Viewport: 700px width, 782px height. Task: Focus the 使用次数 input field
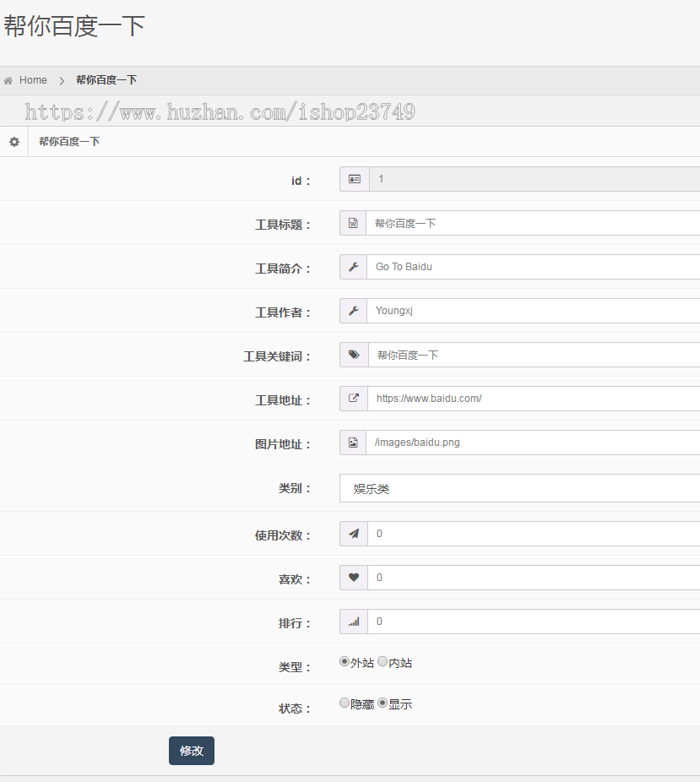[x=534, y=534]
